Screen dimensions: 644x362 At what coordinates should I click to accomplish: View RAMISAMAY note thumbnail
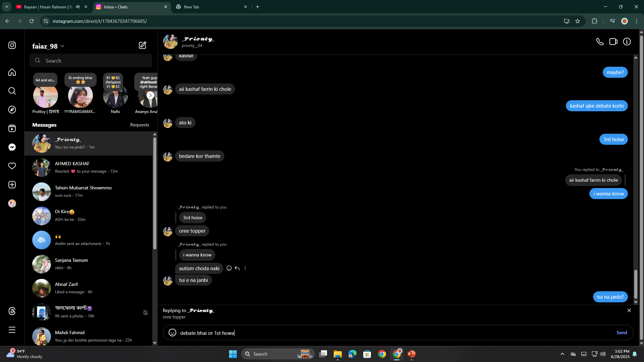tap(80, 95)
